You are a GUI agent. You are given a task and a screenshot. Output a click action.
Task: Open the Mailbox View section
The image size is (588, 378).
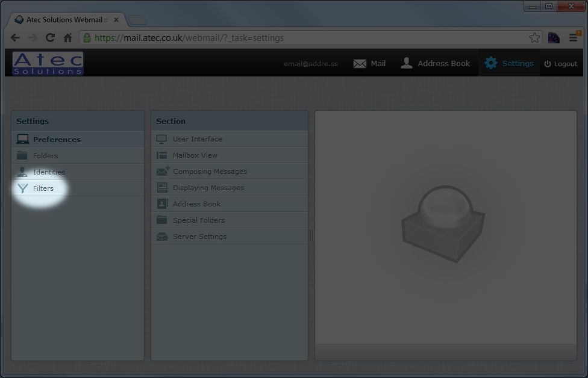point(195,155)
